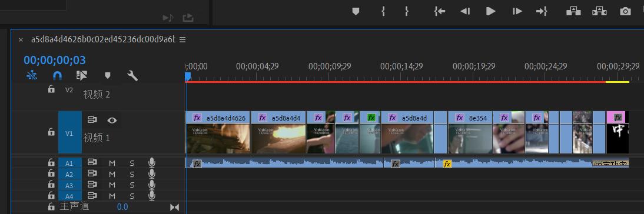Toggle lock on audio track A4
Viewport: 644px width, 214px height.
51,196
